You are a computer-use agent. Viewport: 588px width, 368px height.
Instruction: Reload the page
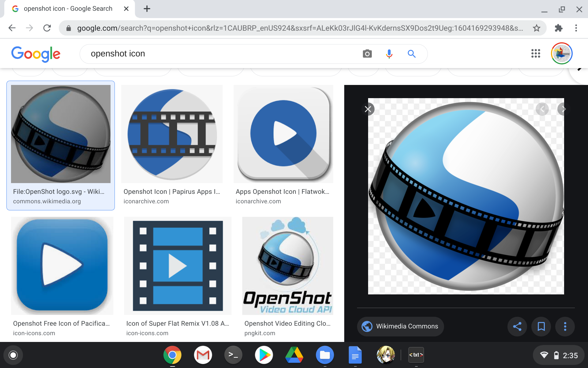point(47,28)
